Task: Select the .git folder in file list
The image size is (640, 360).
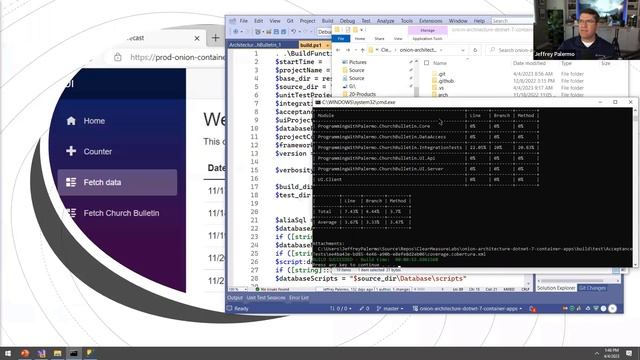Action: point(442,74)
